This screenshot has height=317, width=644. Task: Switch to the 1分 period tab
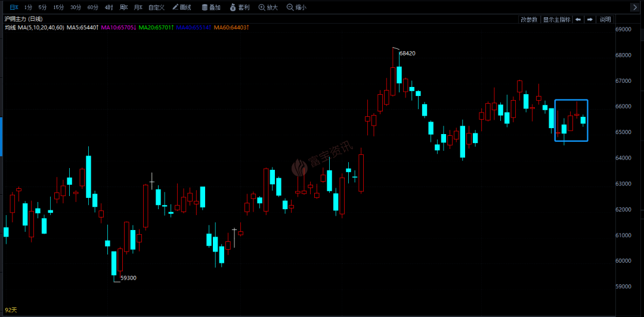(x=28, y=7)
